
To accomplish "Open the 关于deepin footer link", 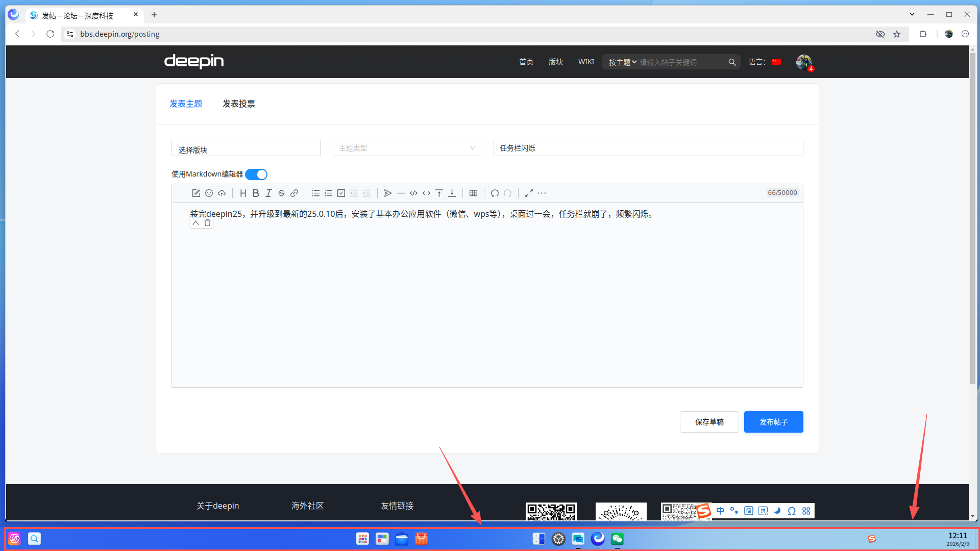I will tap(218, 506).
